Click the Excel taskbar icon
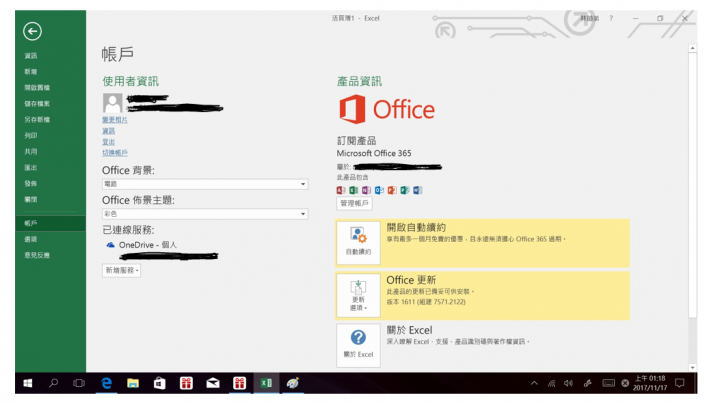This screenshot has height=404, width=720. tap(266, 383)
